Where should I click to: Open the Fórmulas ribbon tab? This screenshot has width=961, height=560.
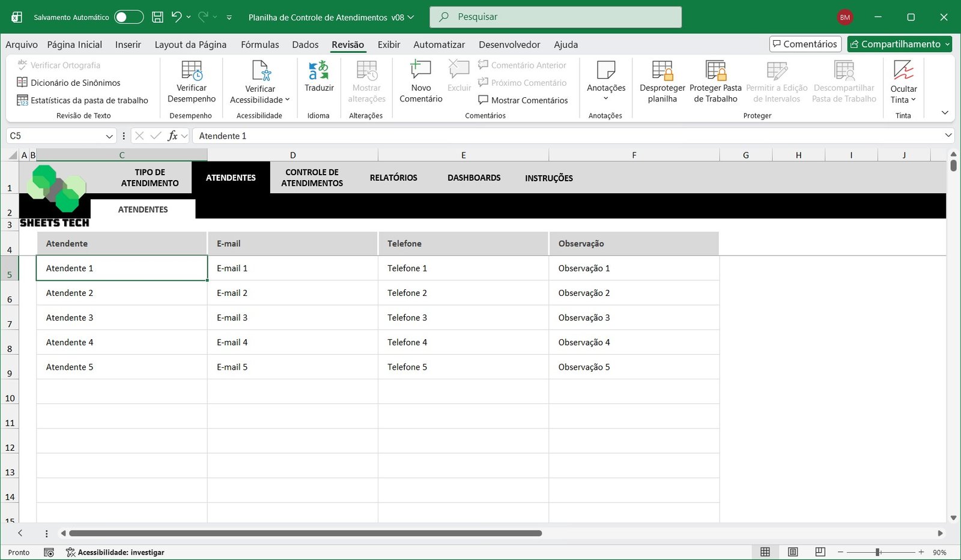click(x=259, y=44)
